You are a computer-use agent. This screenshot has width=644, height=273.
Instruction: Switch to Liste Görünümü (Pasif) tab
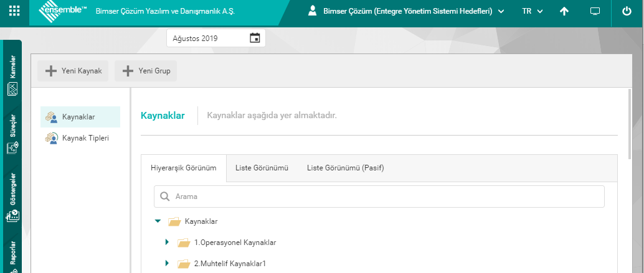coord(345,168)
